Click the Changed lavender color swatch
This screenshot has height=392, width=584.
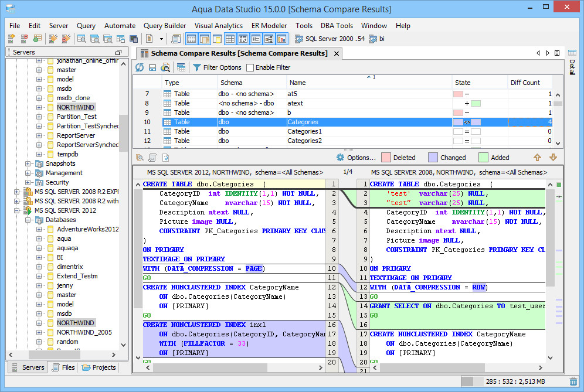click(x=433, y=158)
